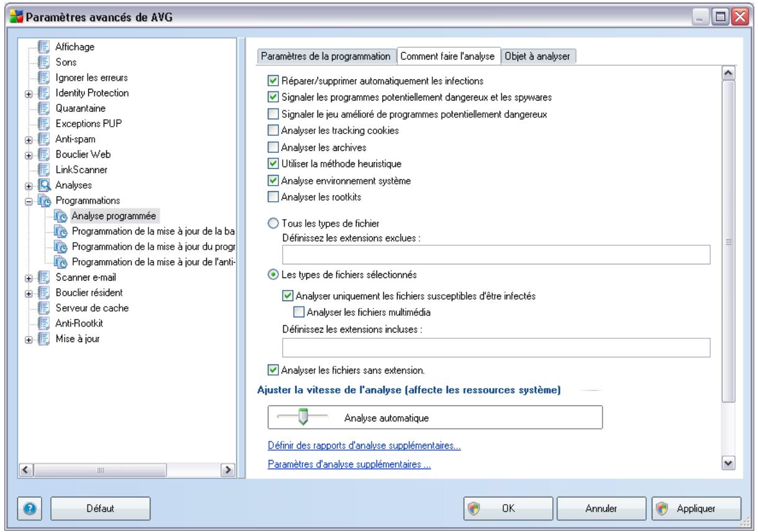
Task: Open the Objet à analyser tab
Action: coord(539,56)
